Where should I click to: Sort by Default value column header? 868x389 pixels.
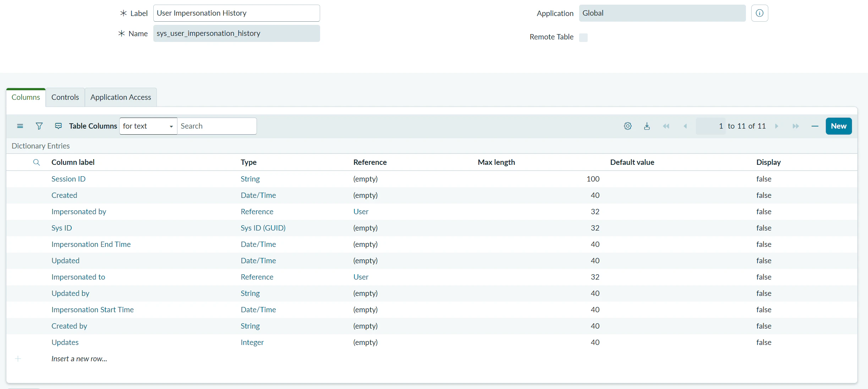pyautogui.click(x=632, y=162)
